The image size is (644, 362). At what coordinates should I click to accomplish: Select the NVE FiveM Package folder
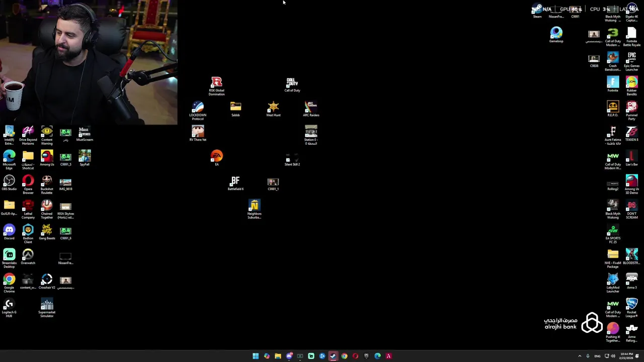tap(613, 259)
